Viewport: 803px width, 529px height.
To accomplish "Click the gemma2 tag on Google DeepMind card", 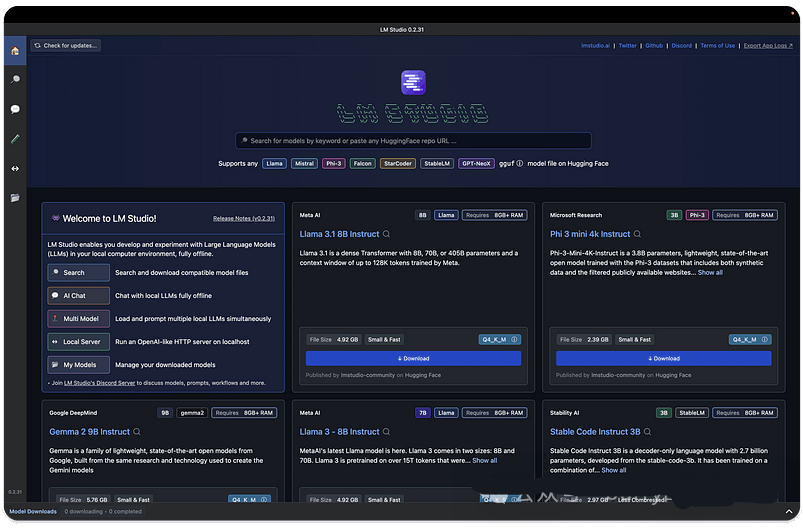I will pos(192,413).
